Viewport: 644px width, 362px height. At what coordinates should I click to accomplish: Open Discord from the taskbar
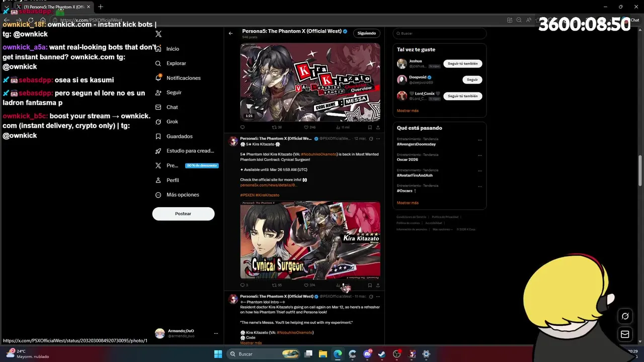pos(367,354)
